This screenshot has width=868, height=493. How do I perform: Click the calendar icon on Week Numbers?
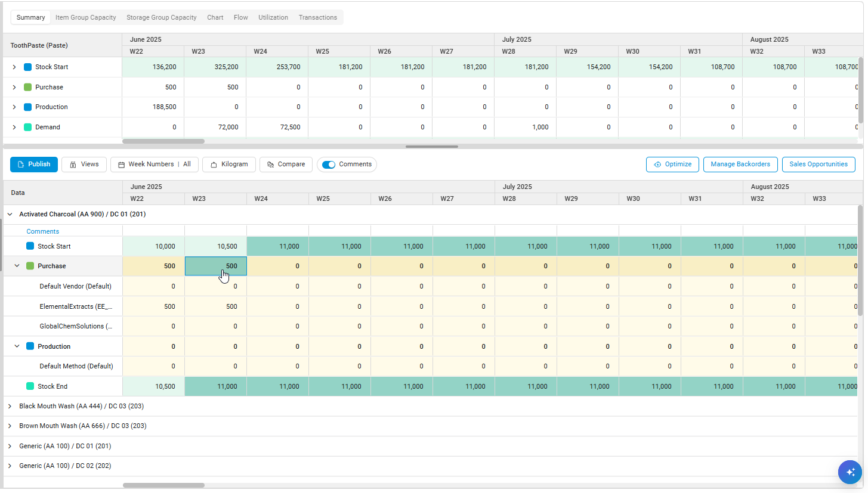point(121,165)
